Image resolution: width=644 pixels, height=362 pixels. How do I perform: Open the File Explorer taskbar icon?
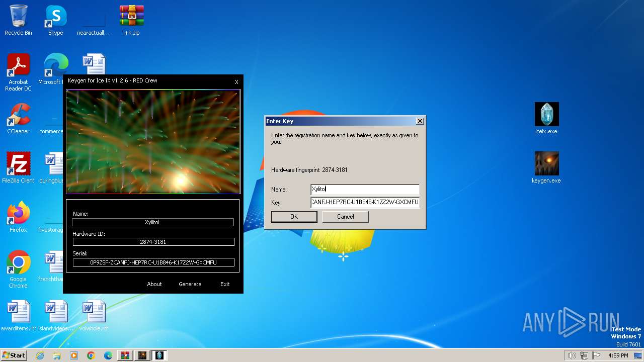(x=57, y=355)
